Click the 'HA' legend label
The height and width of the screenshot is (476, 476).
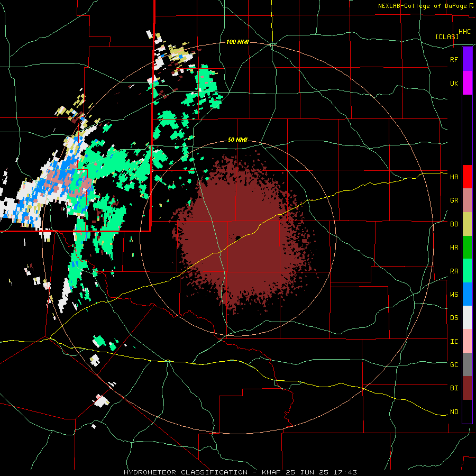click(x=454, y=177)
